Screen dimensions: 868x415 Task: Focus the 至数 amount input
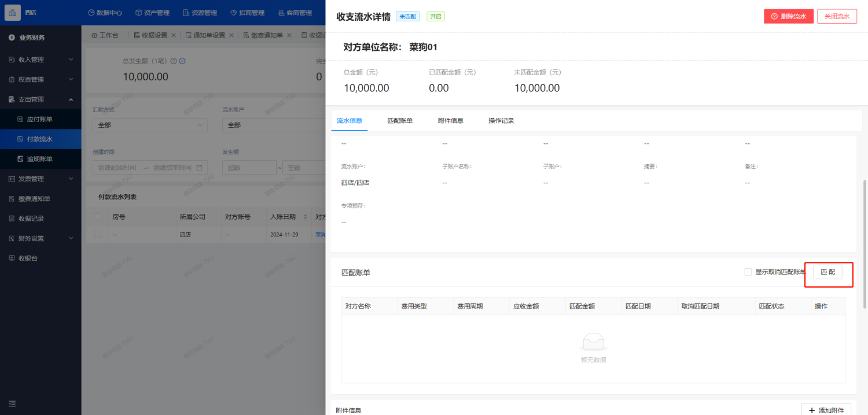pos(304,168)
